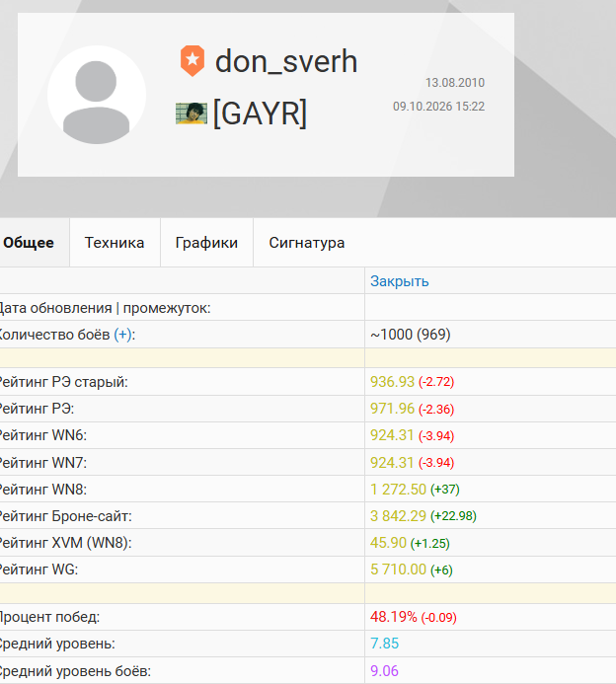Viewport: 616px width, 684px height.
Task: Click the Рейтинг Броне-сайт label
Action: (x=65, y=516)
